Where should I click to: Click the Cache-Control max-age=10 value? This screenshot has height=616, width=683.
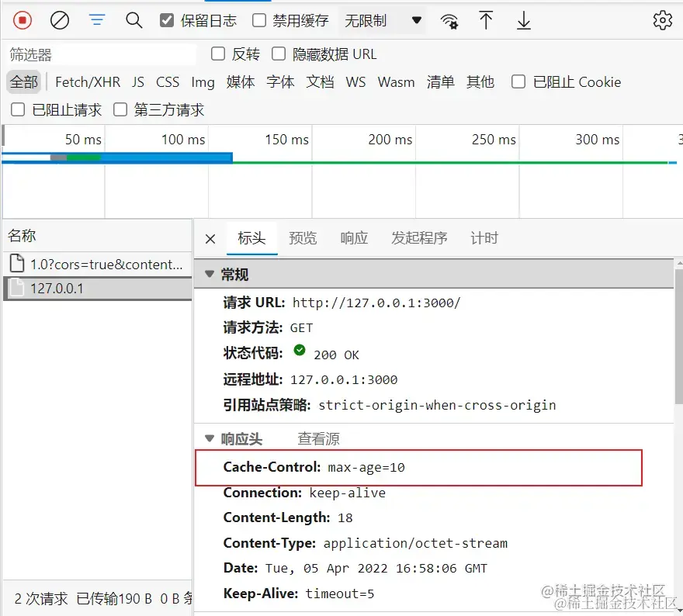point(366,467)
